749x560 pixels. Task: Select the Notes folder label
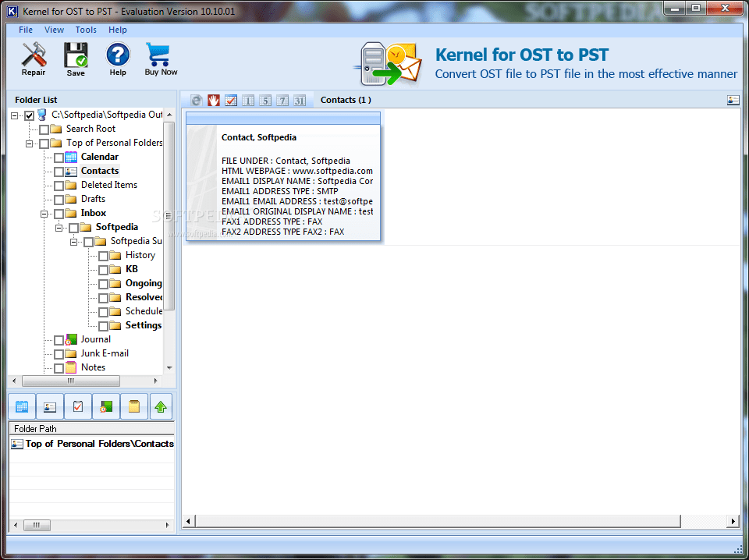(x=93, y=367)
